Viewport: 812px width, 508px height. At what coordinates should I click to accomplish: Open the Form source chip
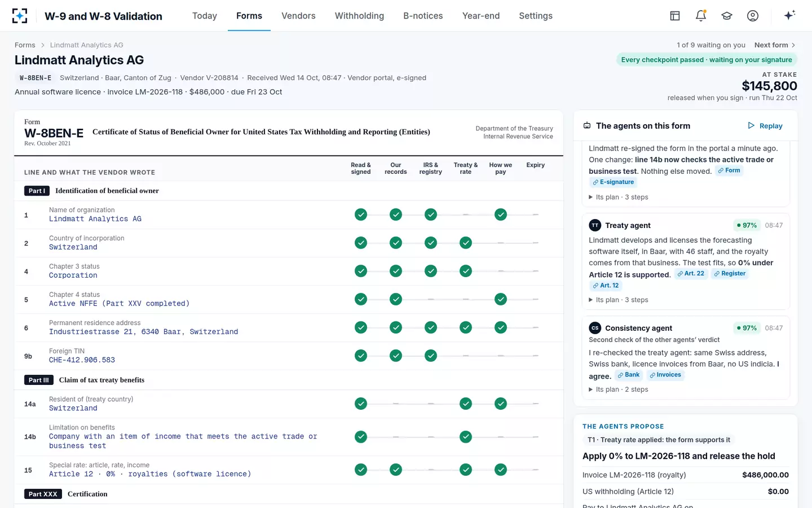coord(729,170)
